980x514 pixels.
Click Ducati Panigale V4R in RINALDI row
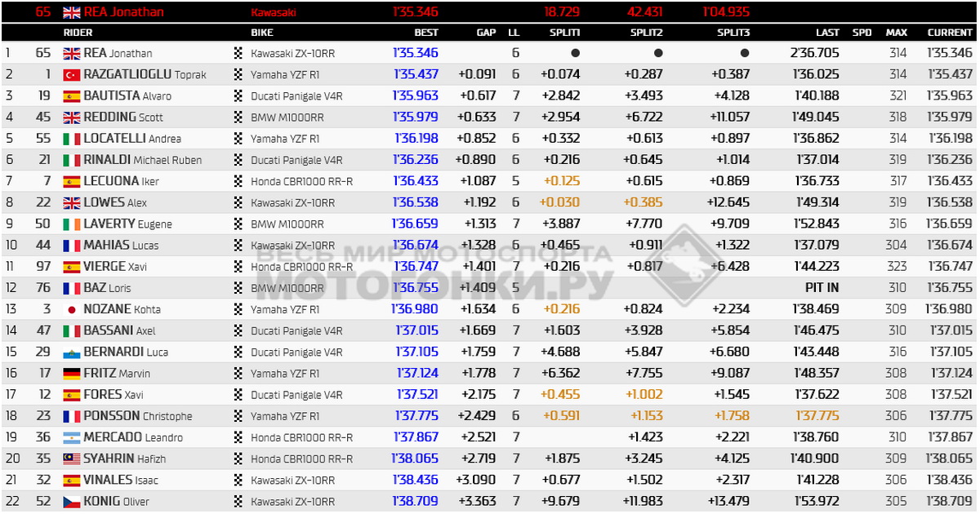click(x=296, y=160)
